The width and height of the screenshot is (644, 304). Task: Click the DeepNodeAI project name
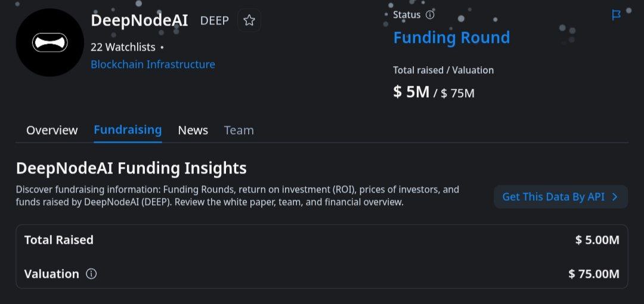[x=139, y=20]
